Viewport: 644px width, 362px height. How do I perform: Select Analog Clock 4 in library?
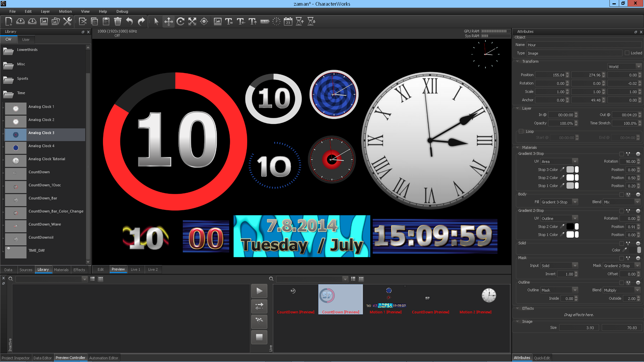click(41, 146)
